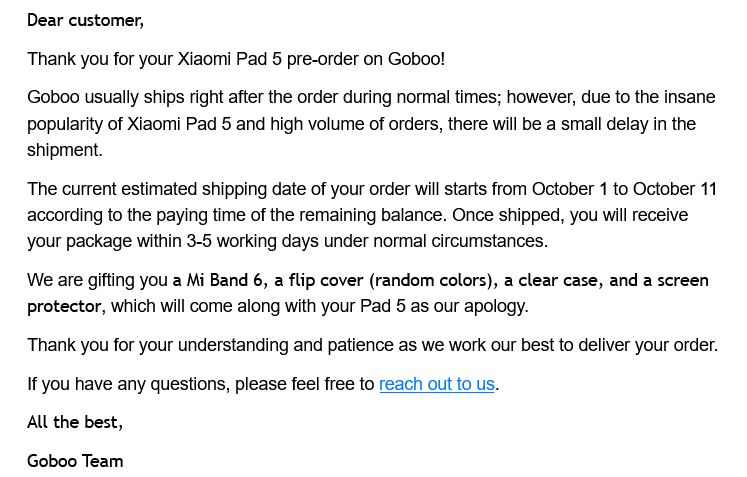747x477 pixels.
Task: Click the "All the best," closing line
Action: click(75, 422)
